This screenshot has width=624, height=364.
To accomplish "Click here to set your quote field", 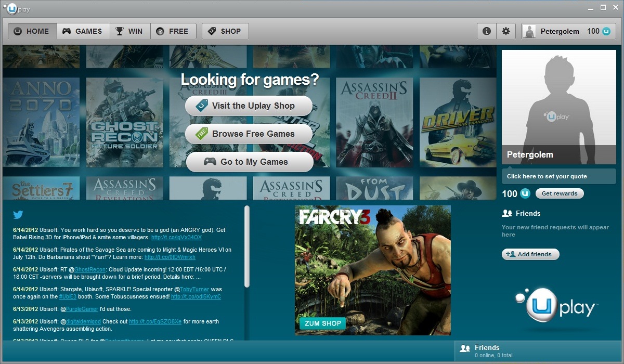I will (559, 176).
